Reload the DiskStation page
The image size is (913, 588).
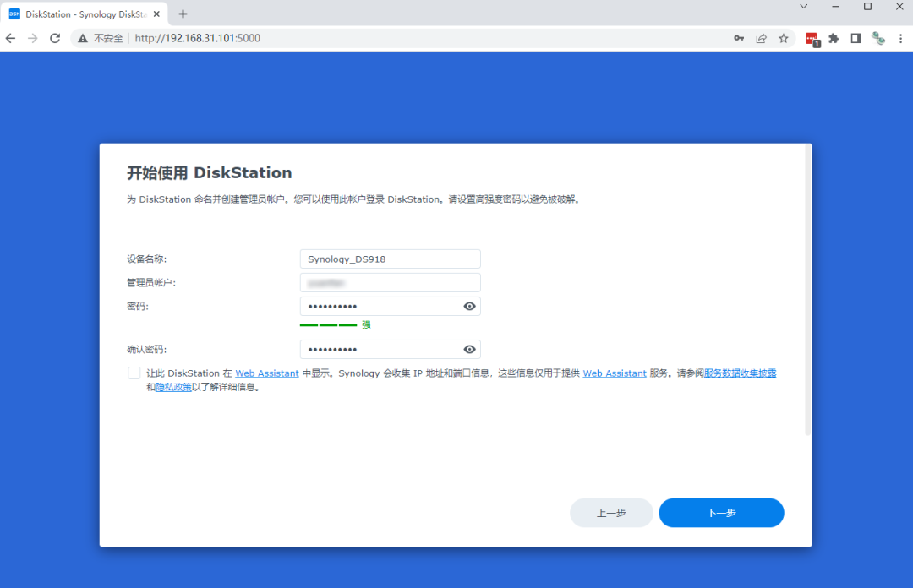click(55, 38)
